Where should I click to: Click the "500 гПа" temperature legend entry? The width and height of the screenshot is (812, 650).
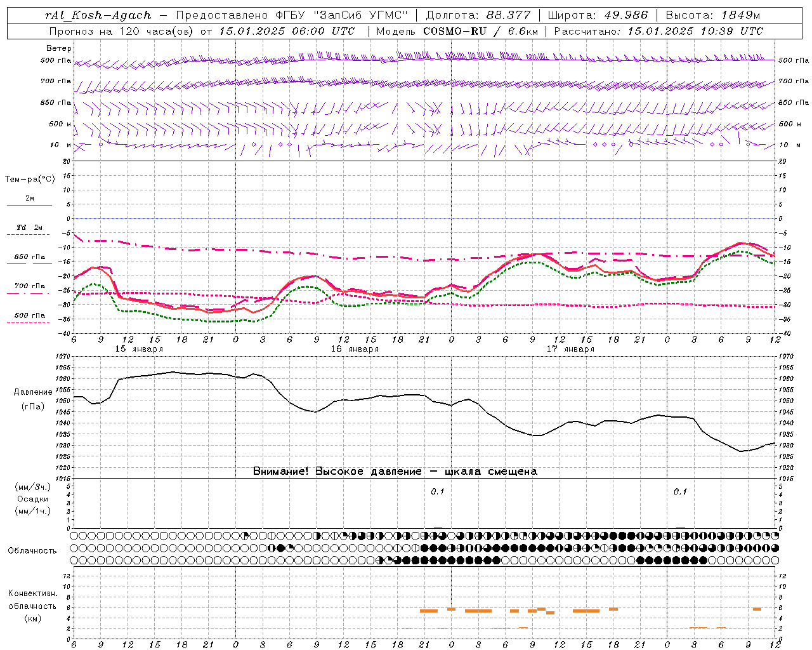[x=30, y=315]
